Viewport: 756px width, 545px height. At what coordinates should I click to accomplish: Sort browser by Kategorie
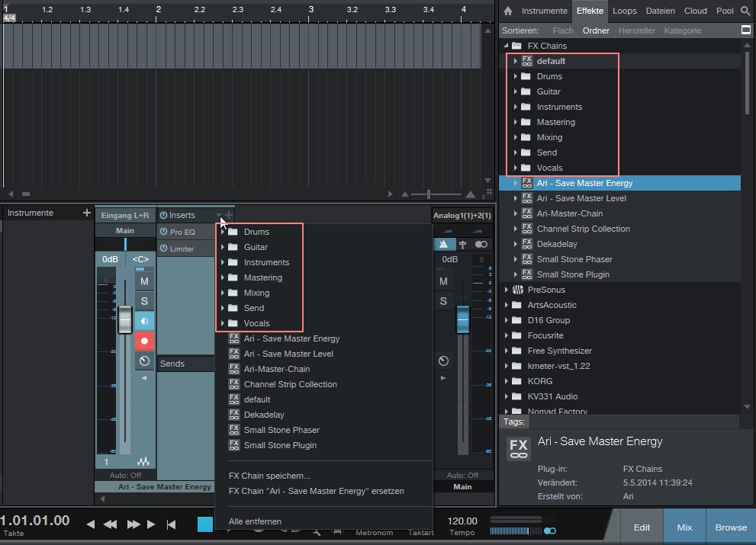point(683,30)
